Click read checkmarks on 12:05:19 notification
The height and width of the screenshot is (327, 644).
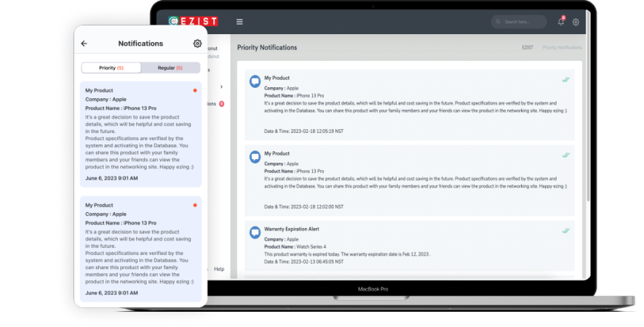coord(565,80)
